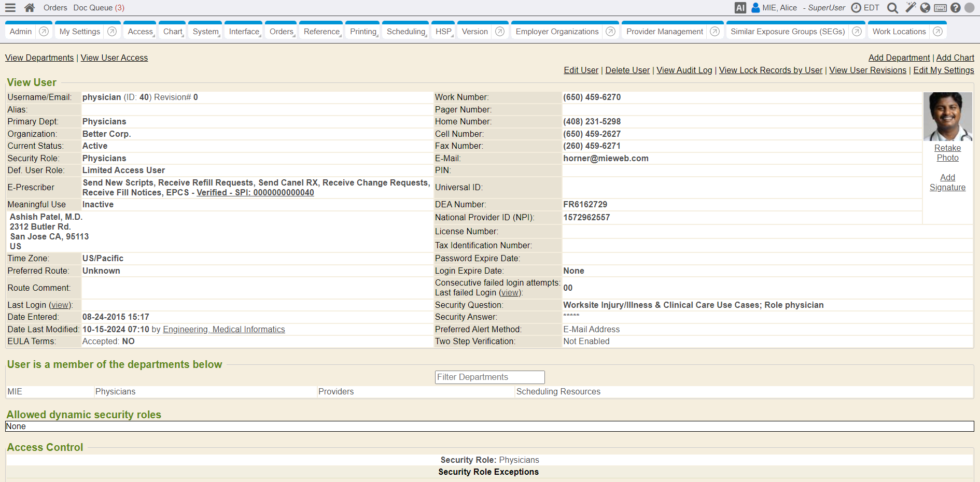
Task: Open the keyboard shortcuts icon
Action: (x=940, y=8)
